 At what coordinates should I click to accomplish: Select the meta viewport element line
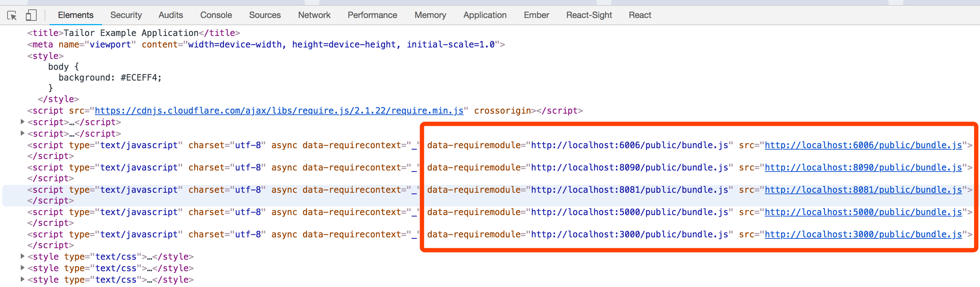coord(266,45)
